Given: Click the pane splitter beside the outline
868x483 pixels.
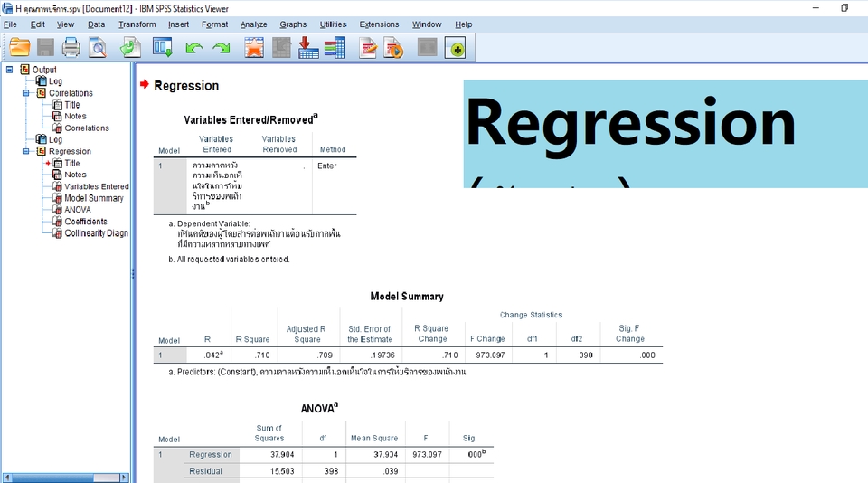Looking at the screenshot, I should pyautogui.click(x=133, y=272).
